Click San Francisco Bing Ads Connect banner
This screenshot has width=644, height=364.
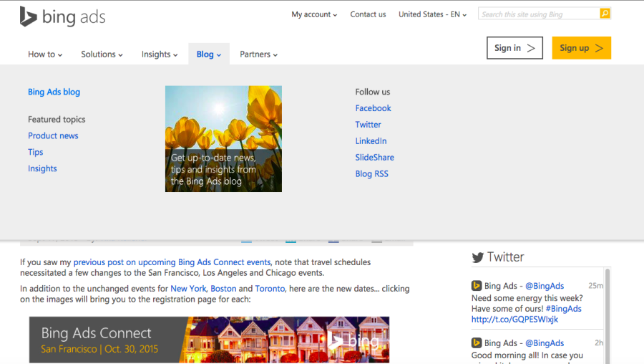point(209,340)
